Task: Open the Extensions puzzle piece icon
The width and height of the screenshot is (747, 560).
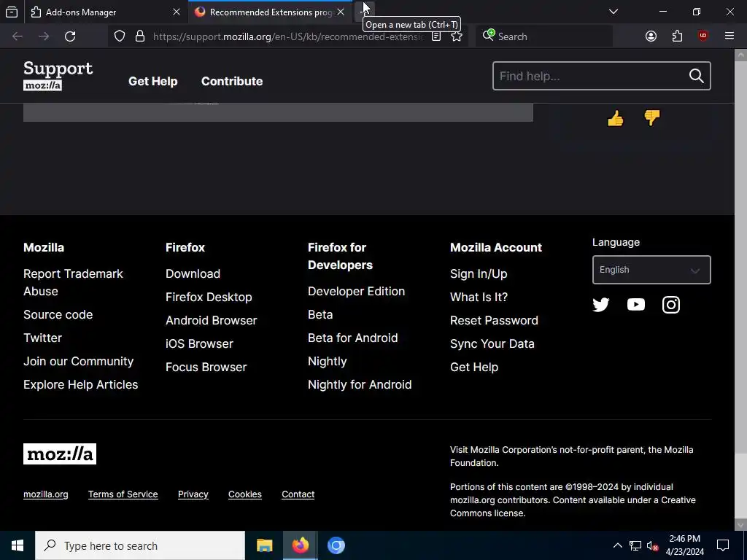Action: 677,36
